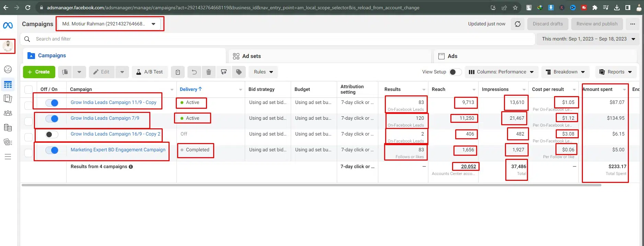644x246 pixels.
Task: Open the Breakdown dropdown
Action: 565,72
